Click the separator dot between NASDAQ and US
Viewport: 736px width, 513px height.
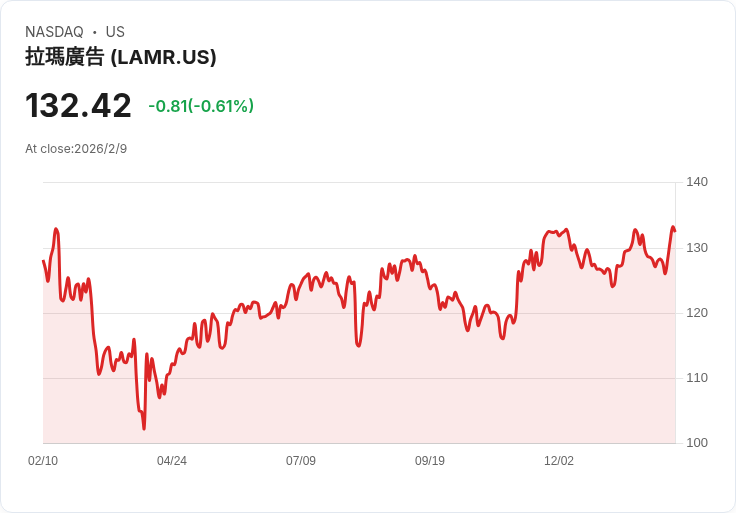95,32
